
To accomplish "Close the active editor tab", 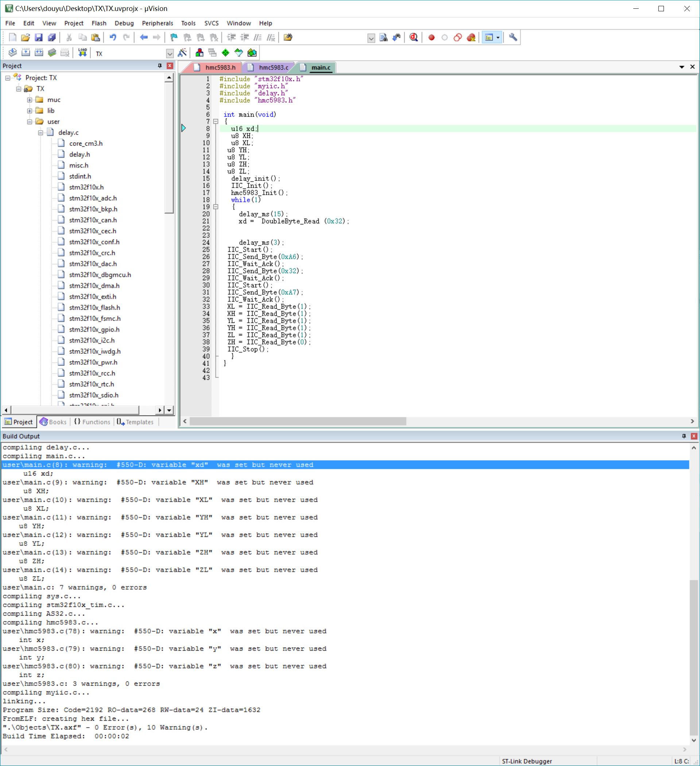I will point(692,67).
